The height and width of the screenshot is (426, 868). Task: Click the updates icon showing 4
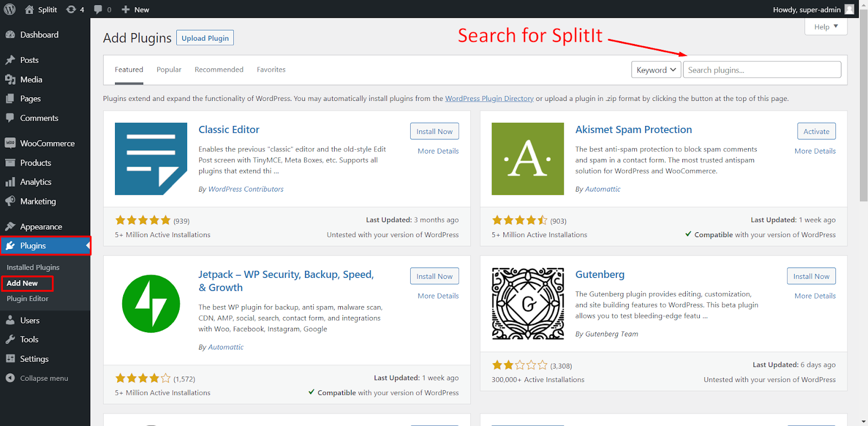71,9
